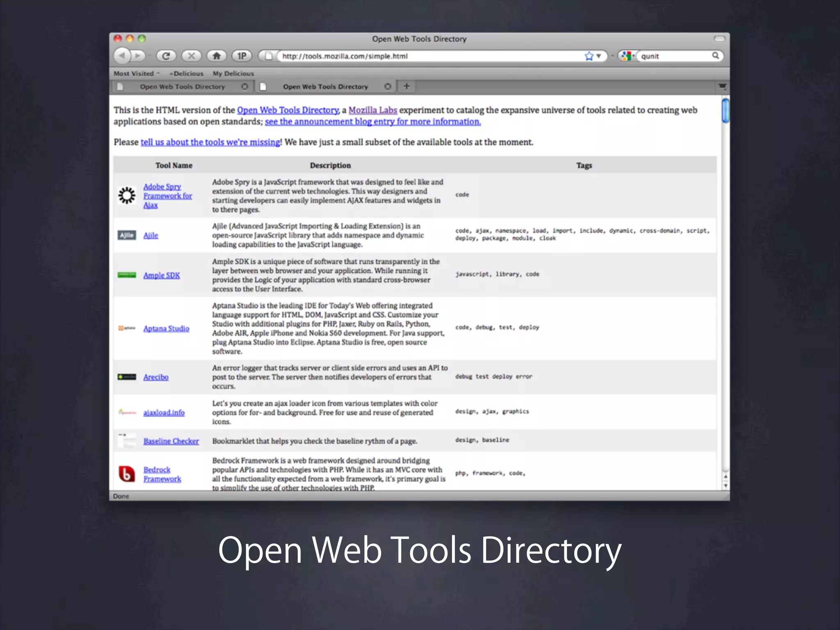Open the Ajile tool link
This screenshot has height=630, width=840.
point(151,235)
